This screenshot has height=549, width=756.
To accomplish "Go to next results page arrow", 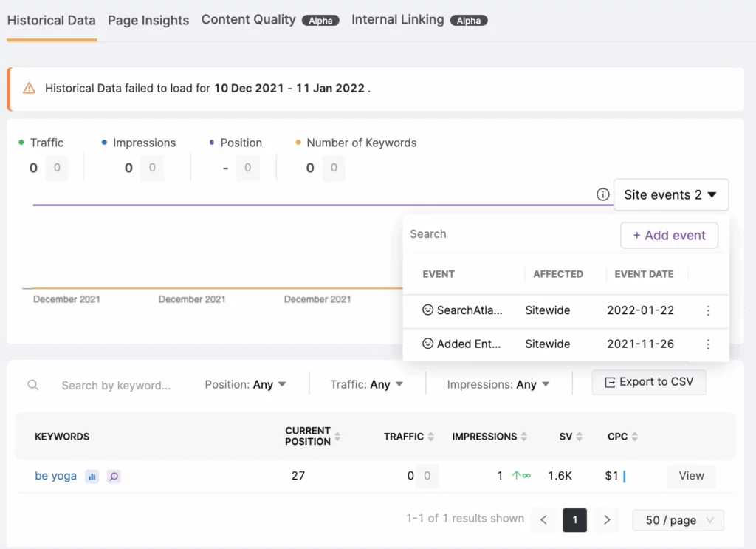I will (x=607, y=520).
